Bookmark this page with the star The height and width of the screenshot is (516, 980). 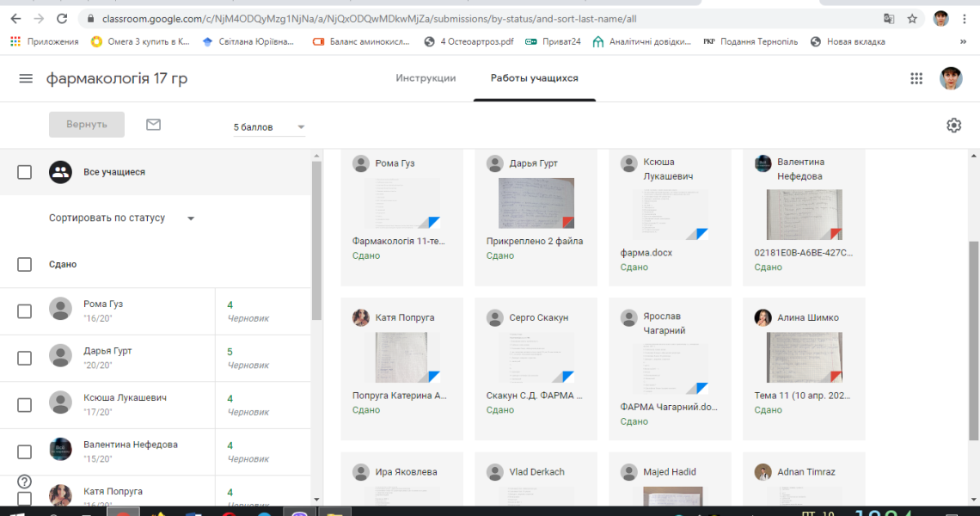[x=912, y=19]
